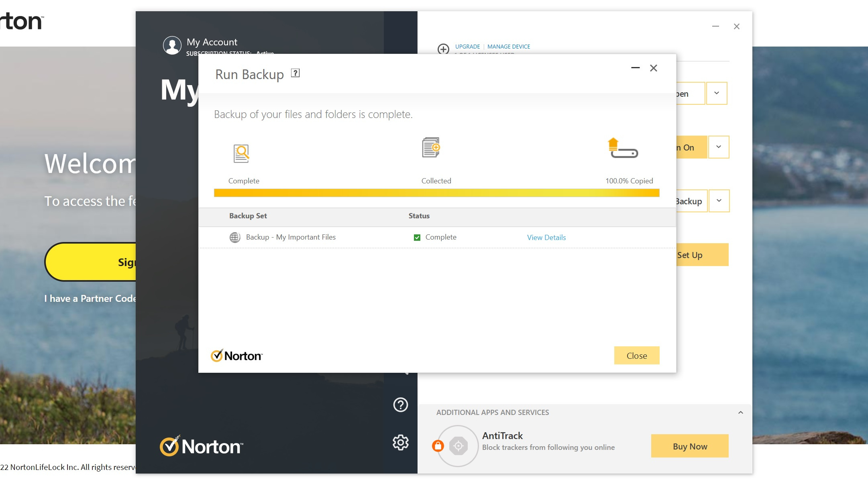Click Backup of your files is complete message

pos(313,114)
